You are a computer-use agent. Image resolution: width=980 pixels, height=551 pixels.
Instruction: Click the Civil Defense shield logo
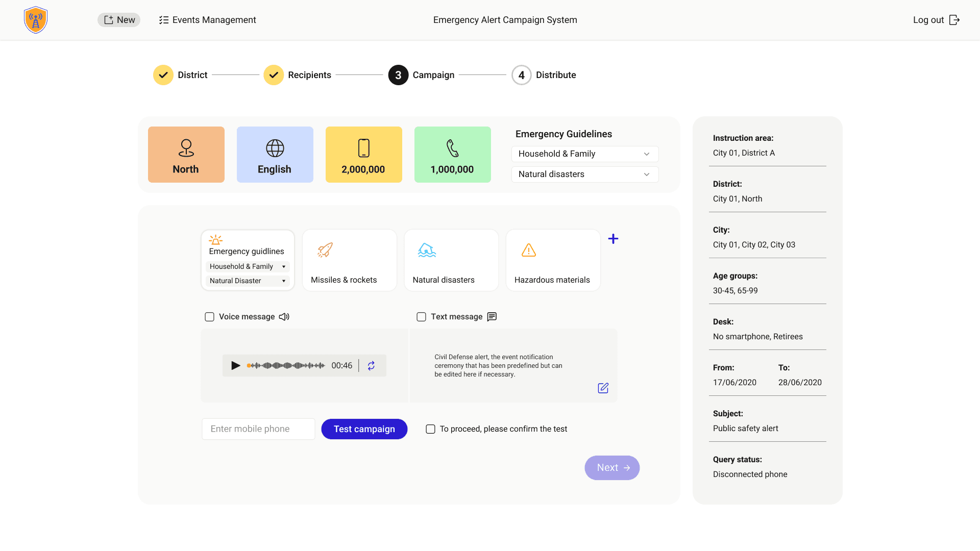point(36,20)
